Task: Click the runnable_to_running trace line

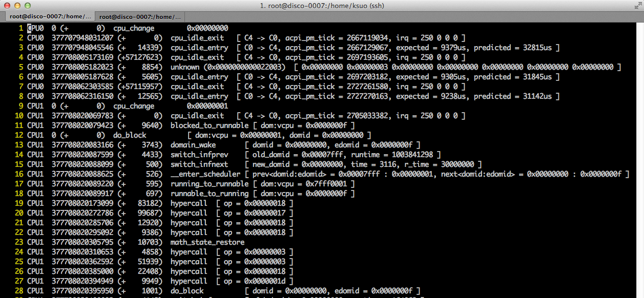Action: coord(209,193)
